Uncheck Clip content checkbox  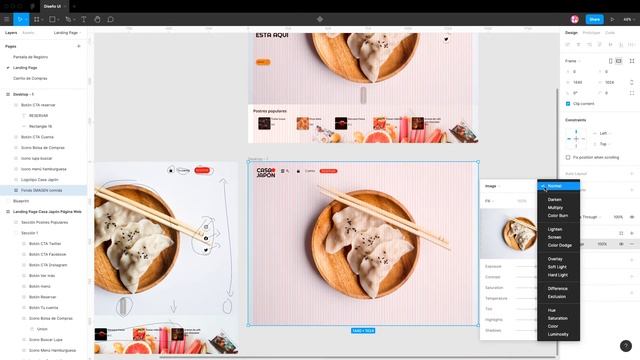click(568, 104)
